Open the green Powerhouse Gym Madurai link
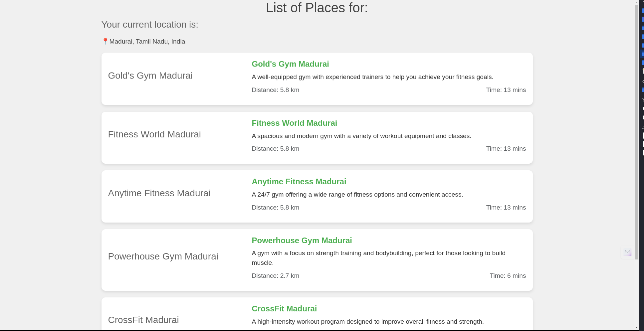 [302, 241]
